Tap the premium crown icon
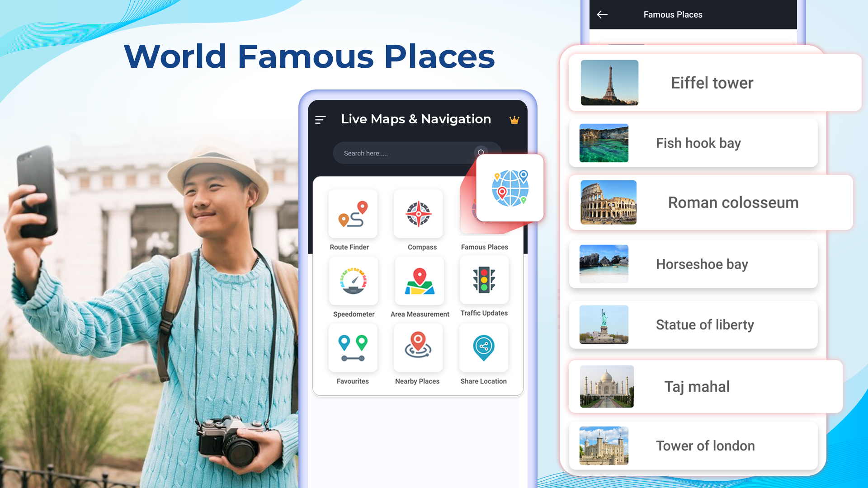 (514, 120)
